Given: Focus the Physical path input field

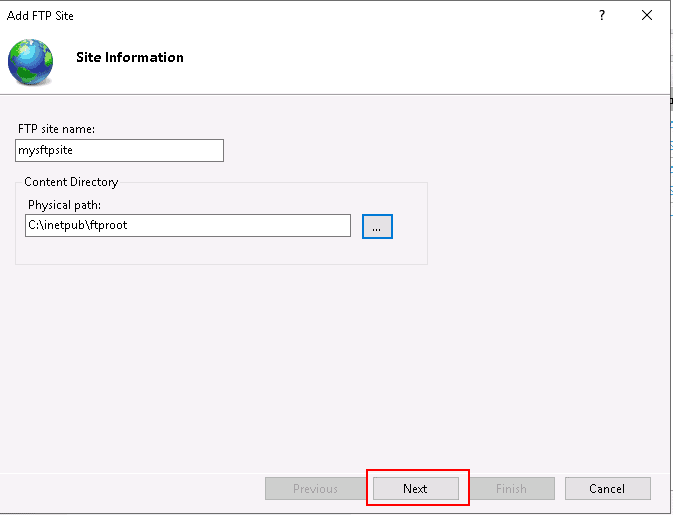Looking at the screenshot, I should (188, 225).
